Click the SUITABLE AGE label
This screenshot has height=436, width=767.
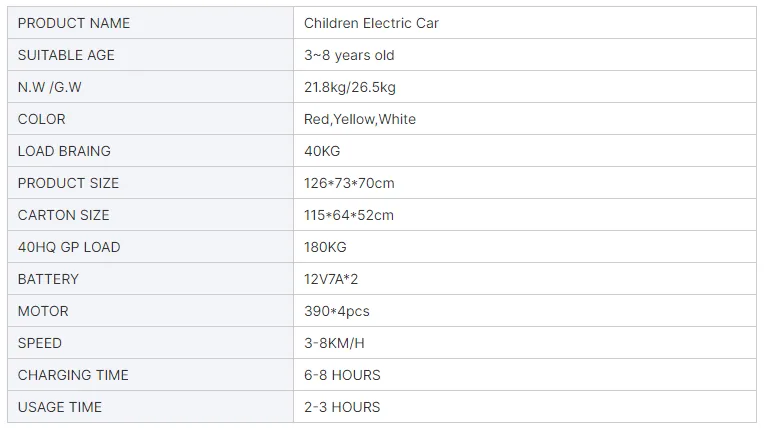tap(66, 55)
